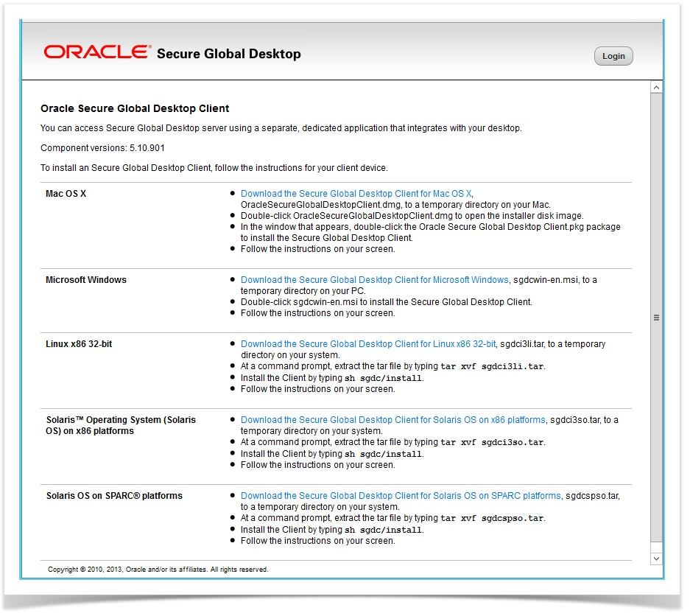Click the Oracle copyright notice in footer
This screenshot has height=616, width=690.
click(158, 570)
